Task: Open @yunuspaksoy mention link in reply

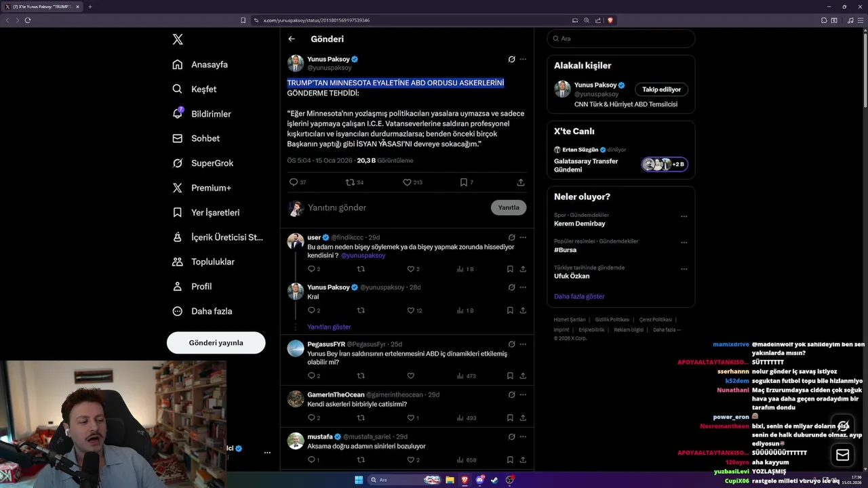Action: (x=363, y=256)
